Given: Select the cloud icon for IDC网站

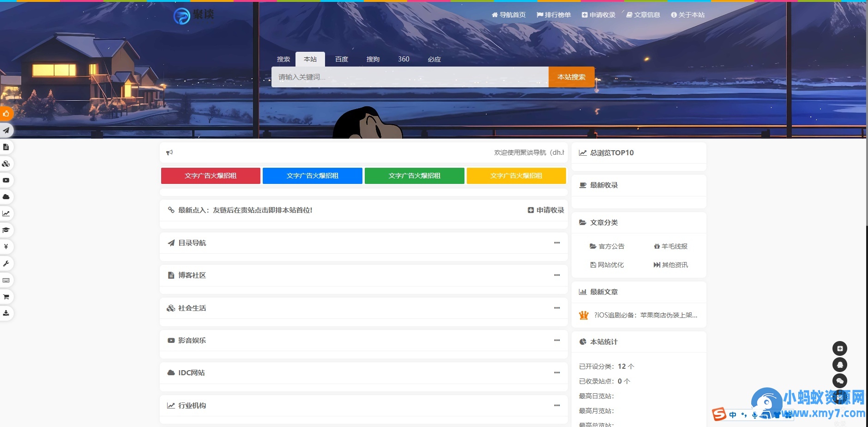Looking at the screenshot, I should pyautogui.click(x=6, y=197).
